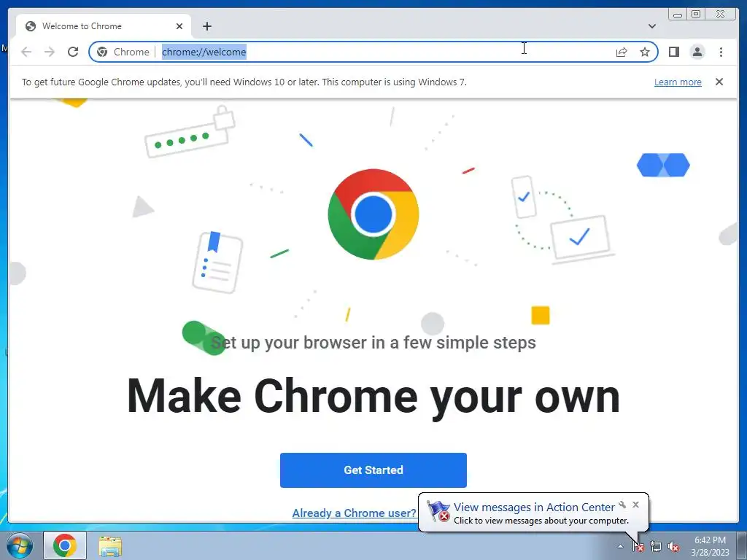Open the profile avatar menu
The width and height of the screenshot is (747, 560).
697,52
